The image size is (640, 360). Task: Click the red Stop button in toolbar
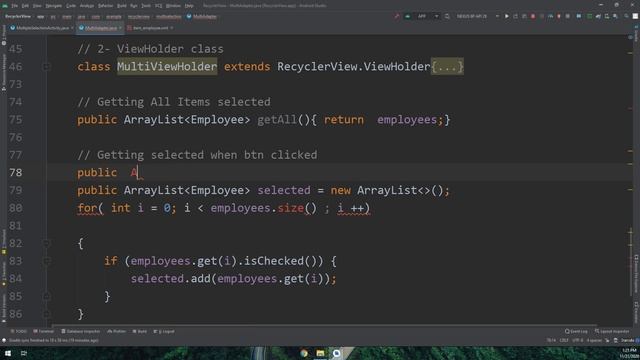point(533,16)
